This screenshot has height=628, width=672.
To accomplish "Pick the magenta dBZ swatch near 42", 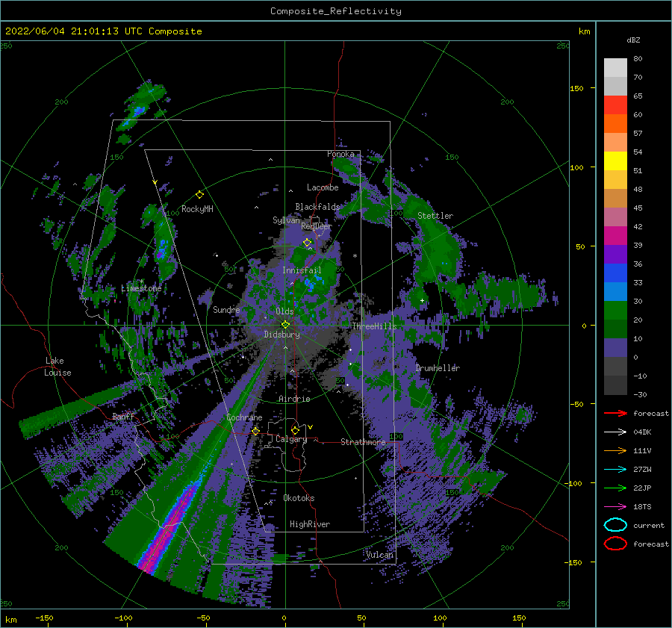I will pos(615,236).
